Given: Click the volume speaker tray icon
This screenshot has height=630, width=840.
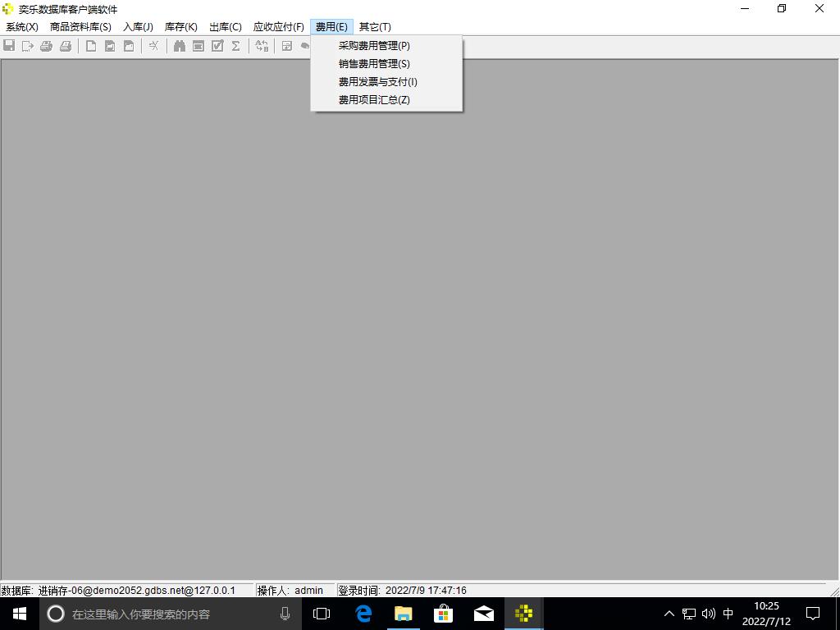Looking at the screenshot, I should pyautogui.click(x=709, y=614).
